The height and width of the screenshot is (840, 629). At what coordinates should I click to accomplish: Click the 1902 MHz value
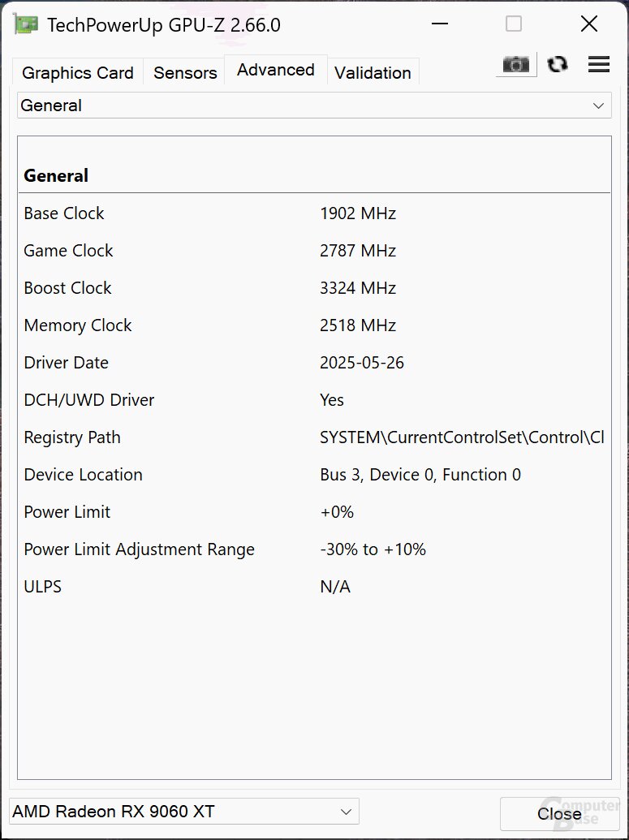[x=358, y=213]
